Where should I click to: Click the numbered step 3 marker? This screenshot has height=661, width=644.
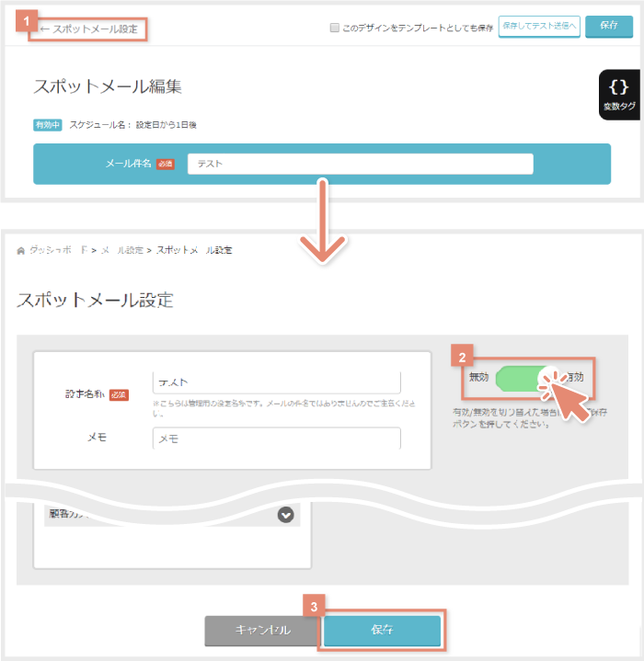pos(316,607)
